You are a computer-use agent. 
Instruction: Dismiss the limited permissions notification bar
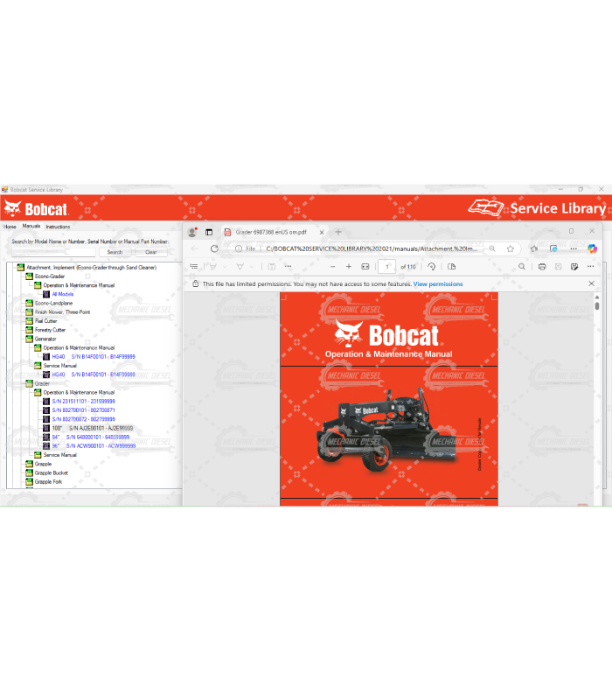(591, 283)
